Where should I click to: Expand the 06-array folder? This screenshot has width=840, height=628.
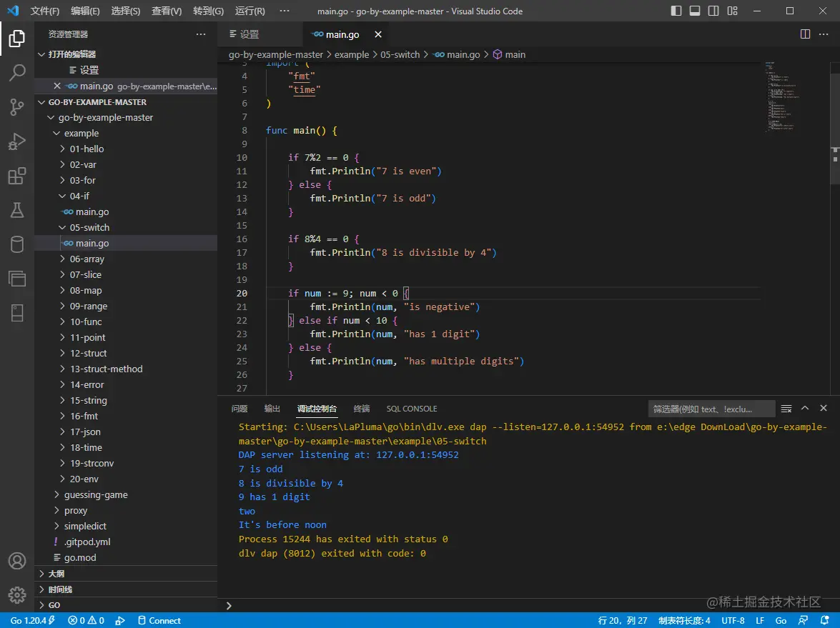[x=87, y=259]
